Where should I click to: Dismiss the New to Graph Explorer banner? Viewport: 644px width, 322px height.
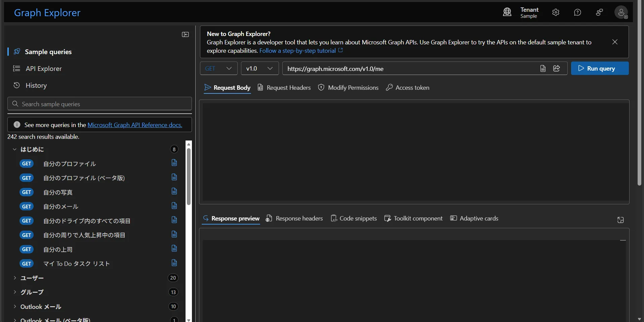(615, 42)
